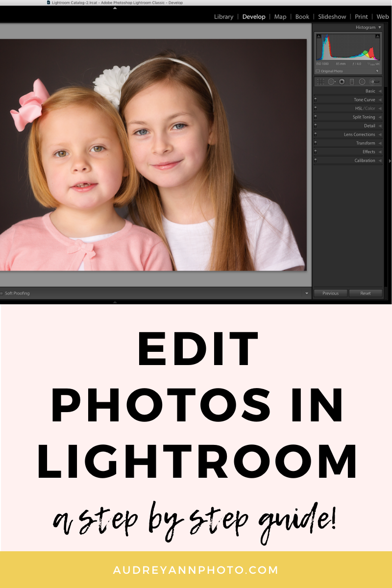Open the toolbar content dropdown arrow
Viewport: 392px width, 588px height.
coord(307,294)
